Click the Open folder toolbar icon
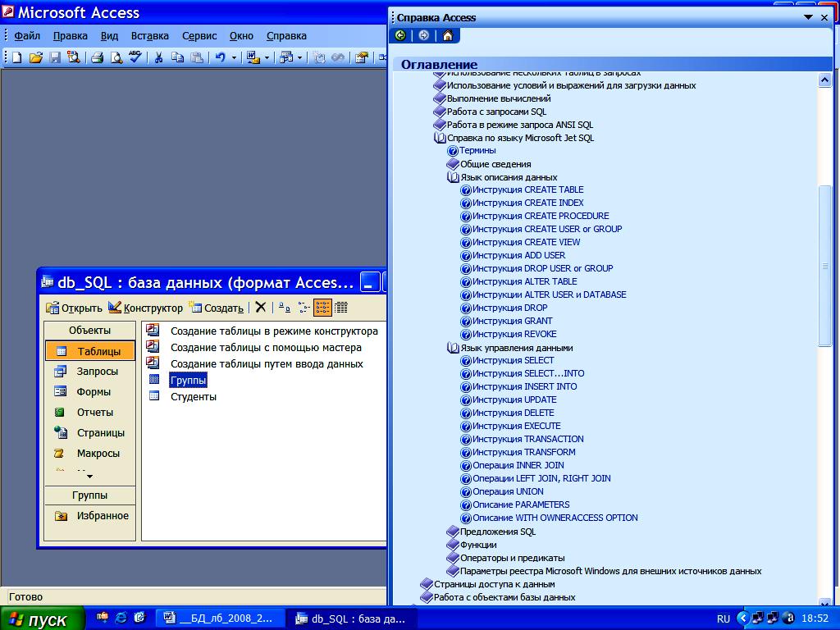840x630 pixels. tap(36, 57)
